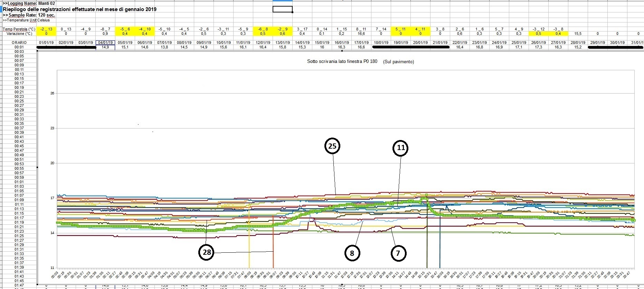The width and height of the screenshot is (644, 289).
Task: Select the circled callout marker 8
Action: click(x=352, y=253)
